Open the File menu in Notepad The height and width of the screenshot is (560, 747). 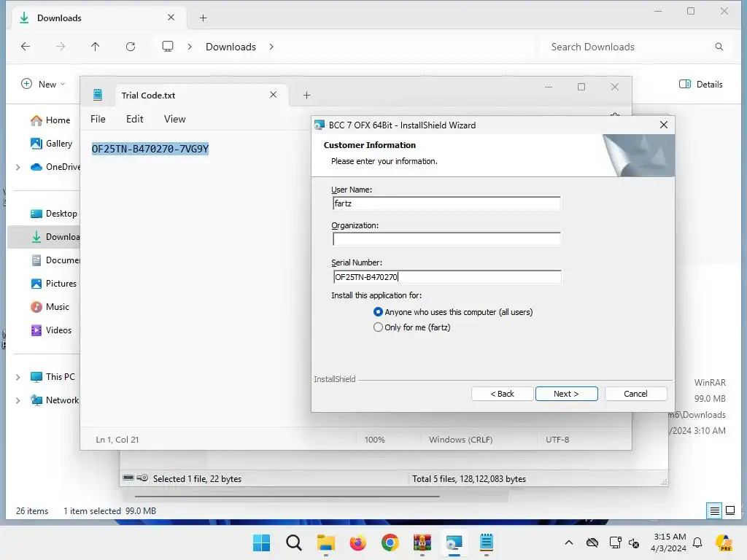point(98,119)
